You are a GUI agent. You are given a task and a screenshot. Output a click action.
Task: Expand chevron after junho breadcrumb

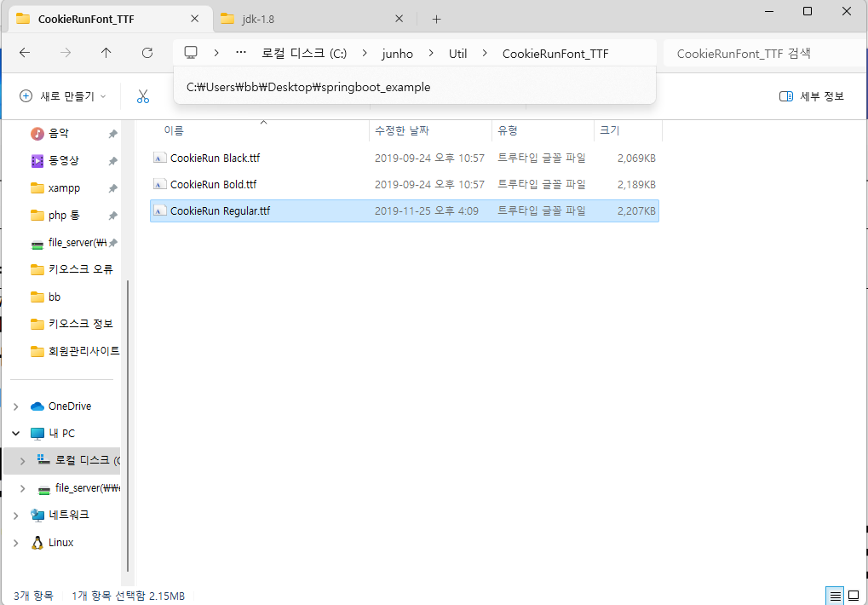[x=431, y=53]
